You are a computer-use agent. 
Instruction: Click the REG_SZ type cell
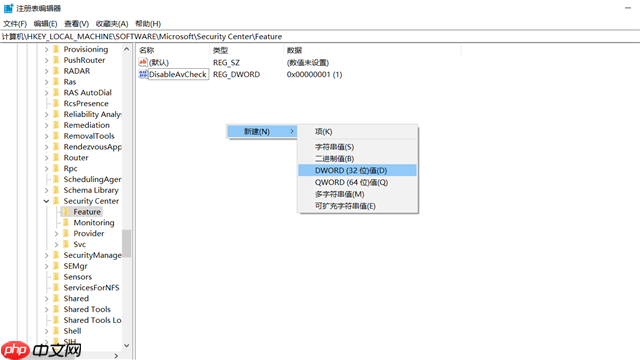click(x=226, y=62)
